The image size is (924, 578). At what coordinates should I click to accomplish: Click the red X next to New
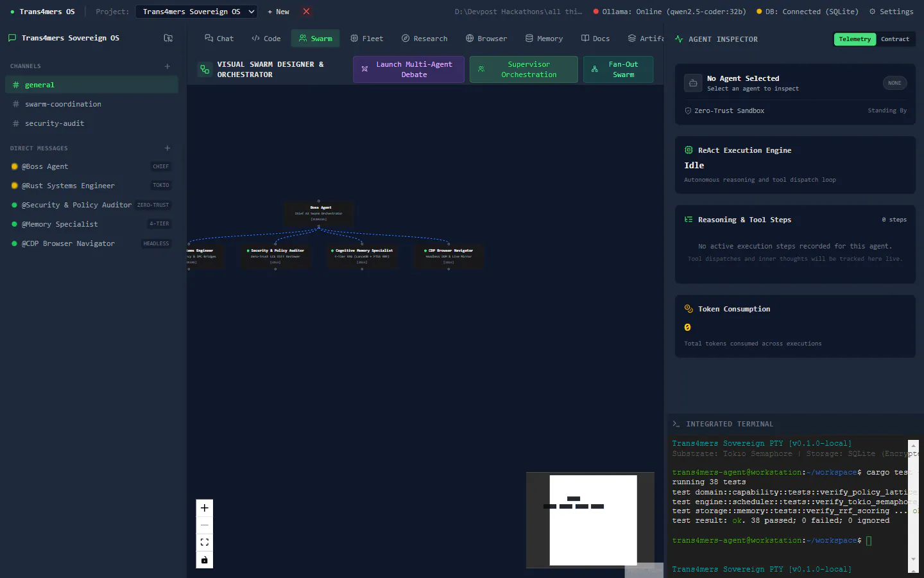coord(306,12)
